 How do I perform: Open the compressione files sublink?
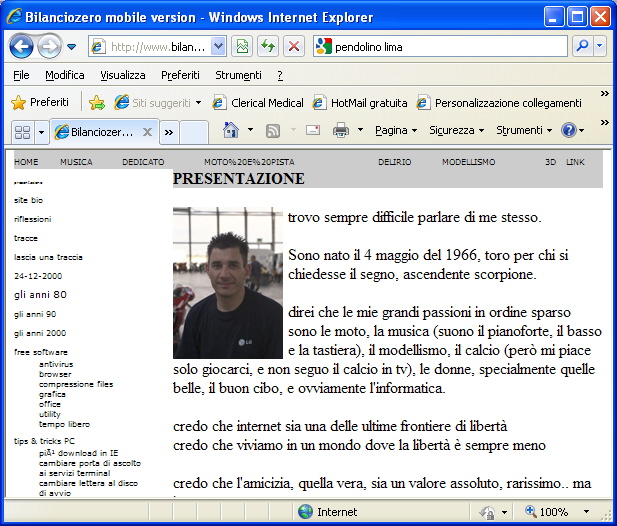[76, 384]
